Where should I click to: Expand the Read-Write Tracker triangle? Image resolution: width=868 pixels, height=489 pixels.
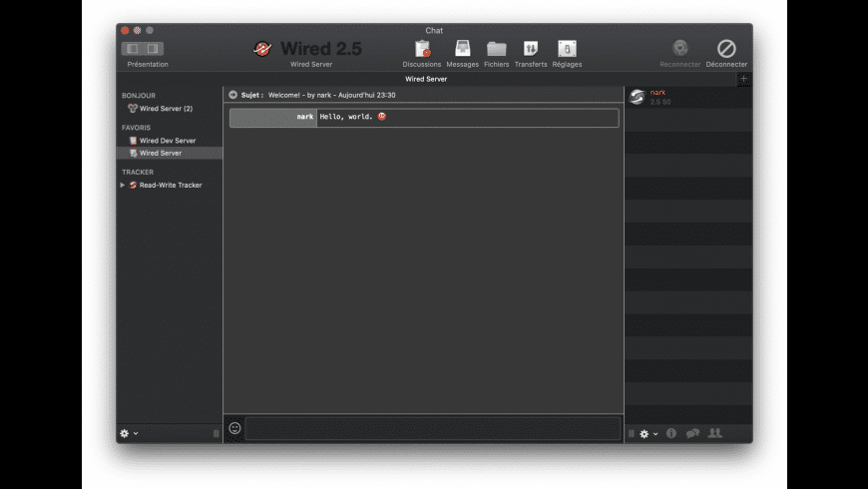[123, 185]
